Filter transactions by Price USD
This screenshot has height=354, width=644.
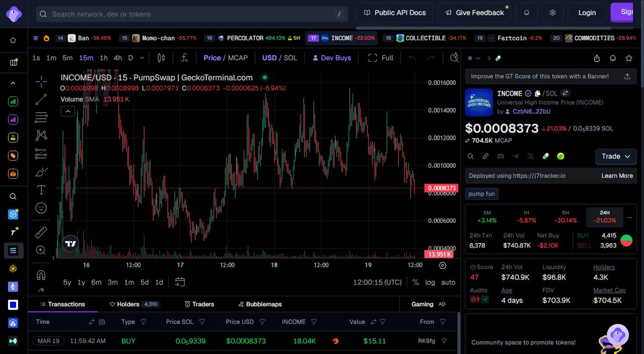pyautogui.click(x=262, y=322)
